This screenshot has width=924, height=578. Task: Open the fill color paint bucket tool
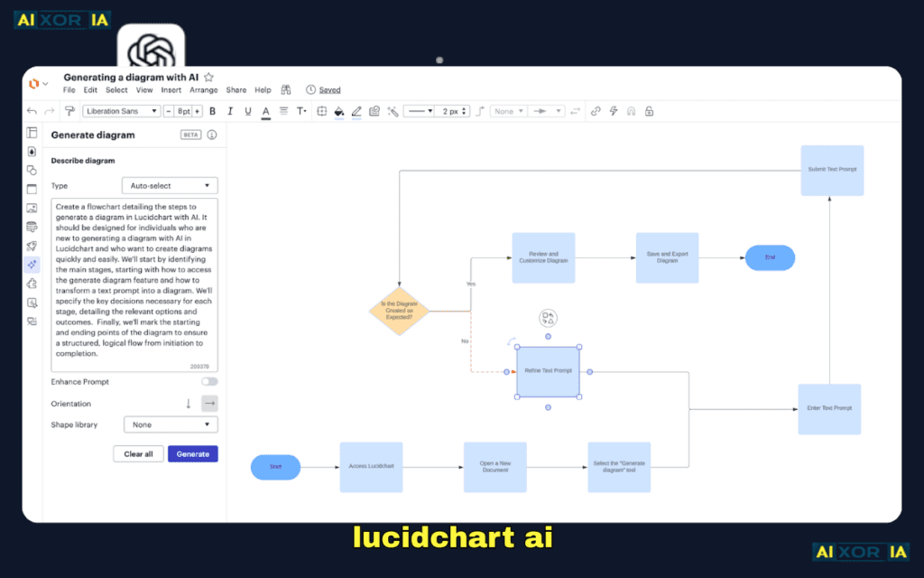coord(337,110)
